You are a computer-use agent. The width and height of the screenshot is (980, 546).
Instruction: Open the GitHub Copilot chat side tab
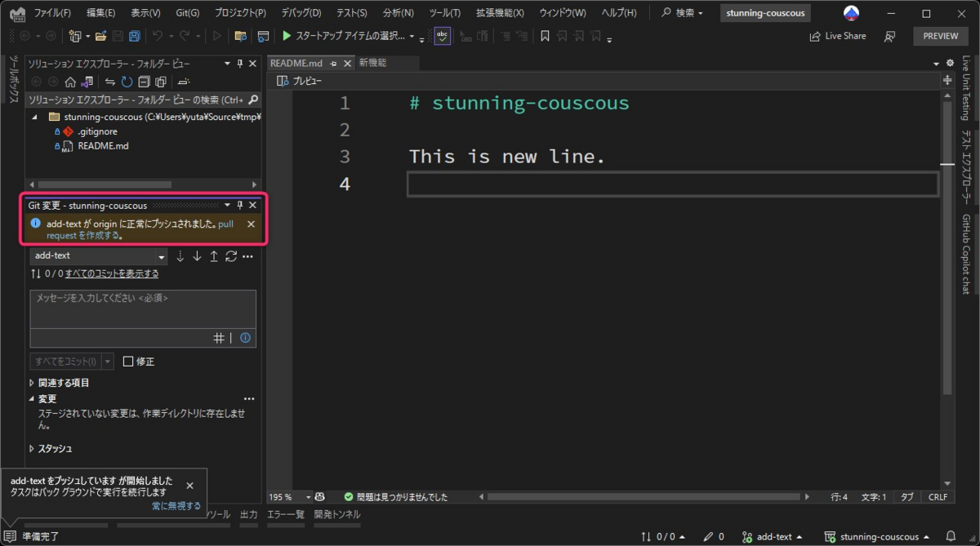click(965, 254)
